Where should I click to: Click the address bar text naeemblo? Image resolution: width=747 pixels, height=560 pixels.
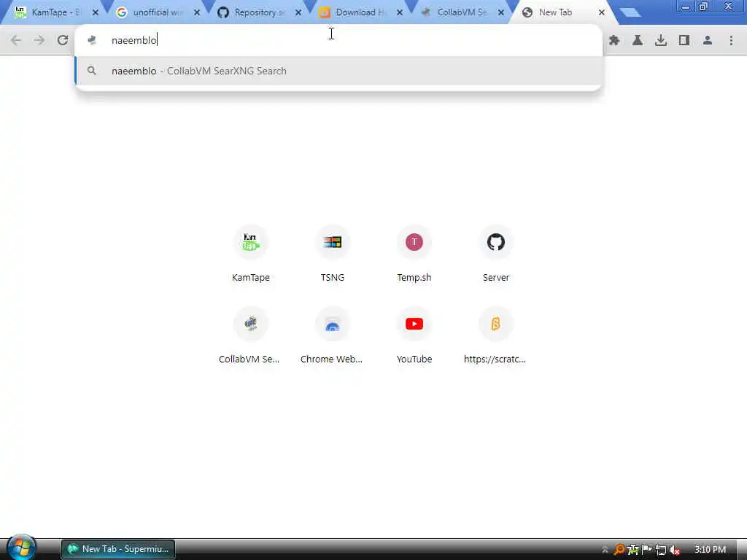pos(134,41)
